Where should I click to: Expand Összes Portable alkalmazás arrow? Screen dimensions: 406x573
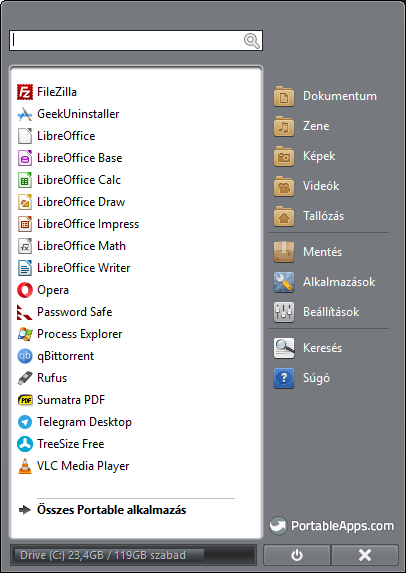click(x=24, y=510)
